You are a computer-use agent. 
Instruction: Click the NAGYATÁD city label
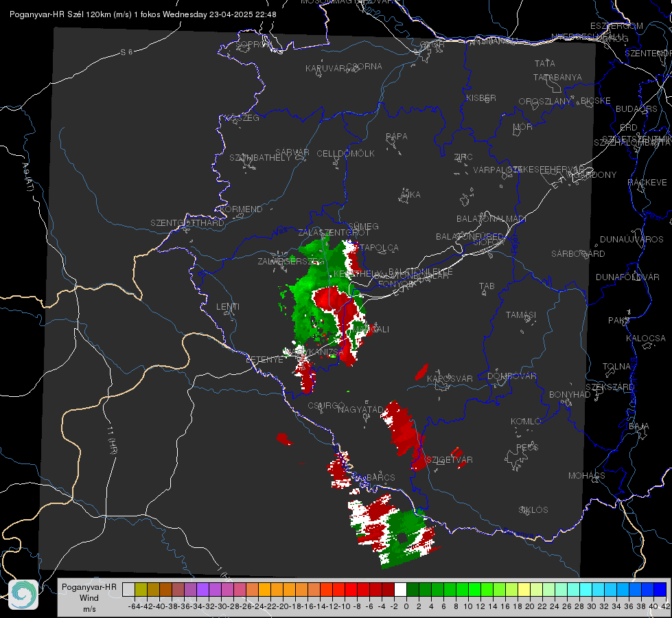(360, 409)
